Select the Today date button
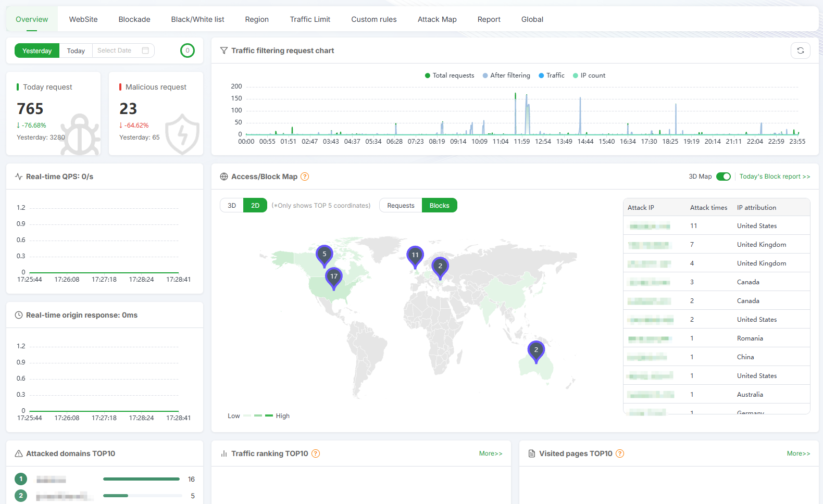Image resolution: width=823 pixels, height=504 pixels. 76,51
